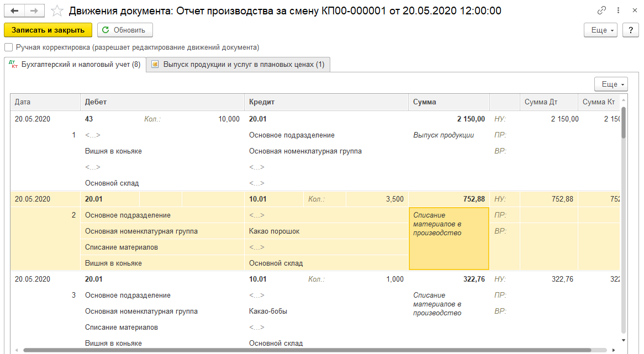Open help with question mark button
Screen dimensions: 644x354
[x=630, y=30]
